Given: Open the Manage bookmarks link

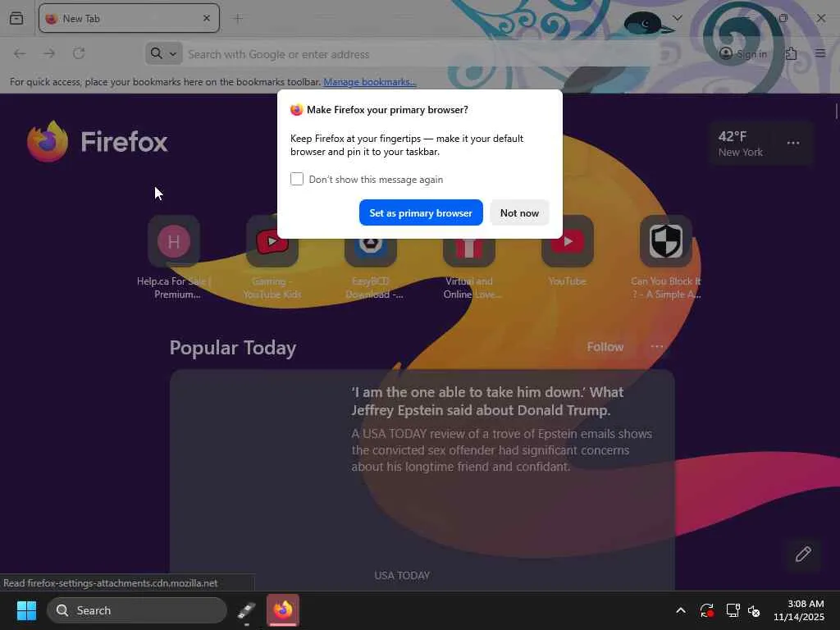Looking at the screenshot, I should click(370, 82).
